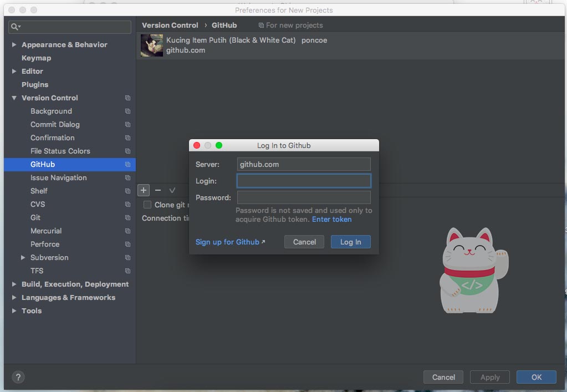Select the poncoe github.com account row
The width and height of the screenshot is (567, 392).
(350, 45)
